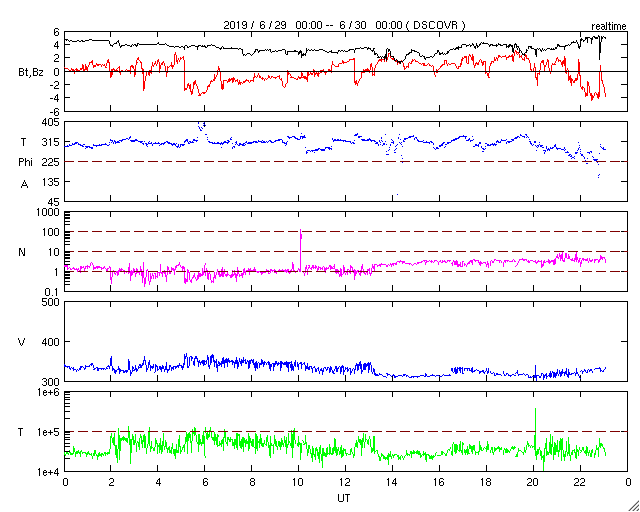Click the '225' Phi tick label
Viewport: 640px width, 512px height.
(x=52, y=162)
